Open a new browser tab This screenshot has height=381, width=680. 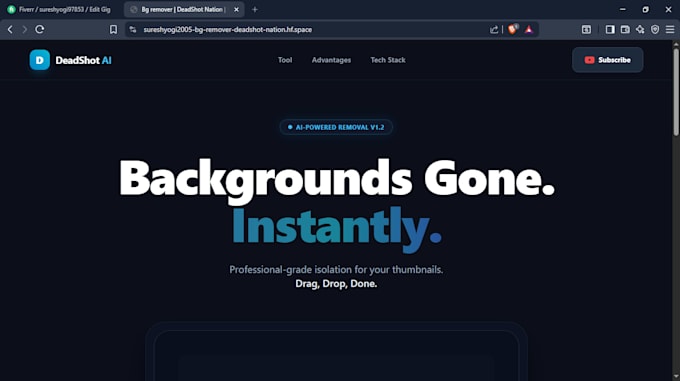[255, 10]
